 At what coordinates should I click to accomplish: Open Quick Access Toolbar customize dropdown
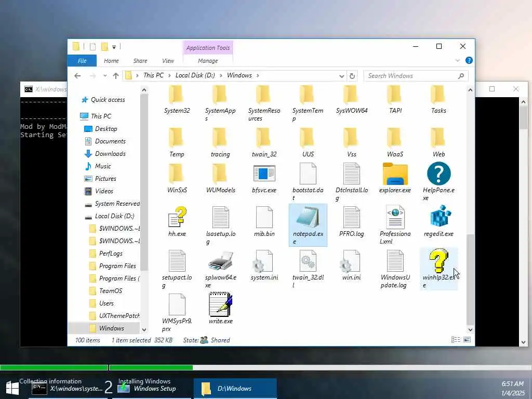click(114, 47)
